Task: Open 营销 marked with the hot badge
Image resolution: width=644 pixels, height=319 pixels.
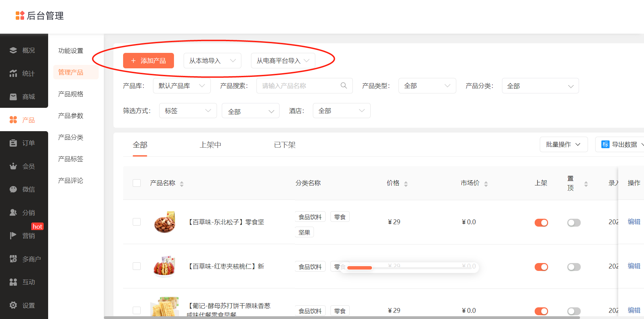Action: click(24, 235)
